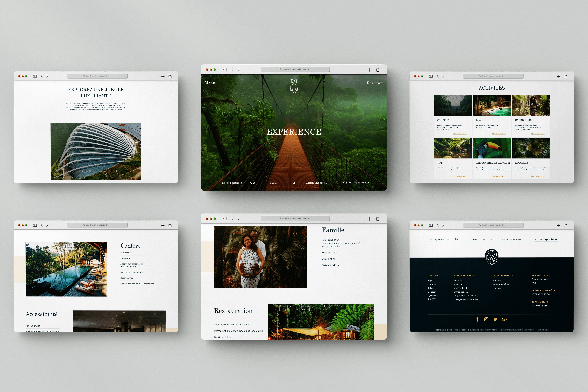Click the Twitter bird icon in footer
Image resolution: width=588 pixels, height=392 pixels.
pyautogui.click(x=495, y=319)
